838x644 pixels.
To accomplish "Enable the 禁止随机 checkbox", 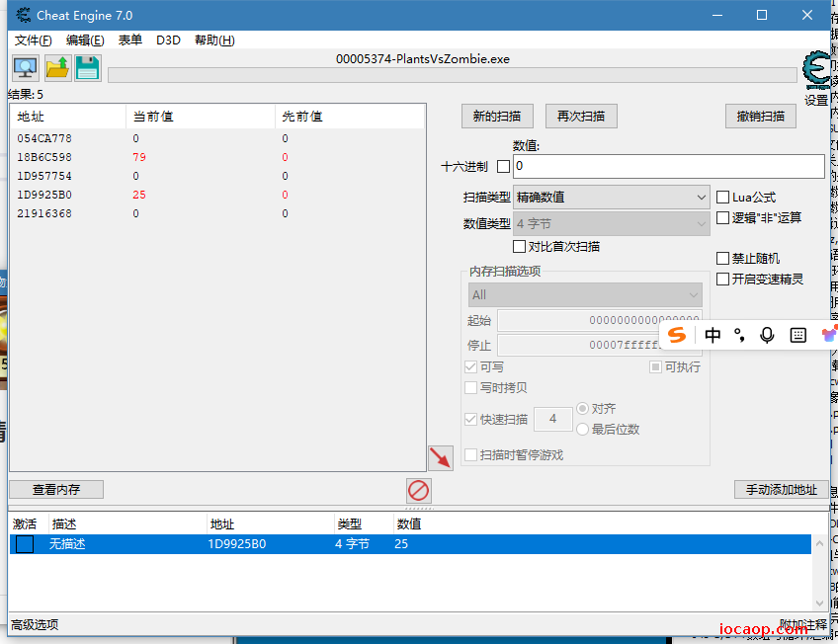I will [x=722, y=259].
